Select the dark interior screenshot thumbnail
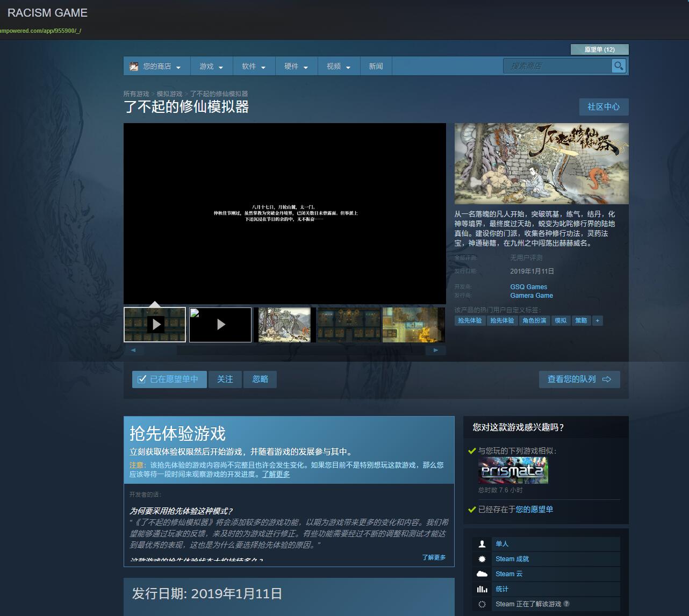The height and width of the screenshot is (616, 689). [349, 325]
